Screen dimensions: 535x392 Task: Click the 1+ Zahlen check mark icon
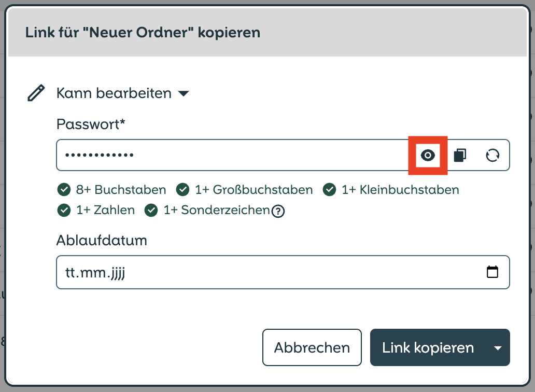click(x=64, y=210)
